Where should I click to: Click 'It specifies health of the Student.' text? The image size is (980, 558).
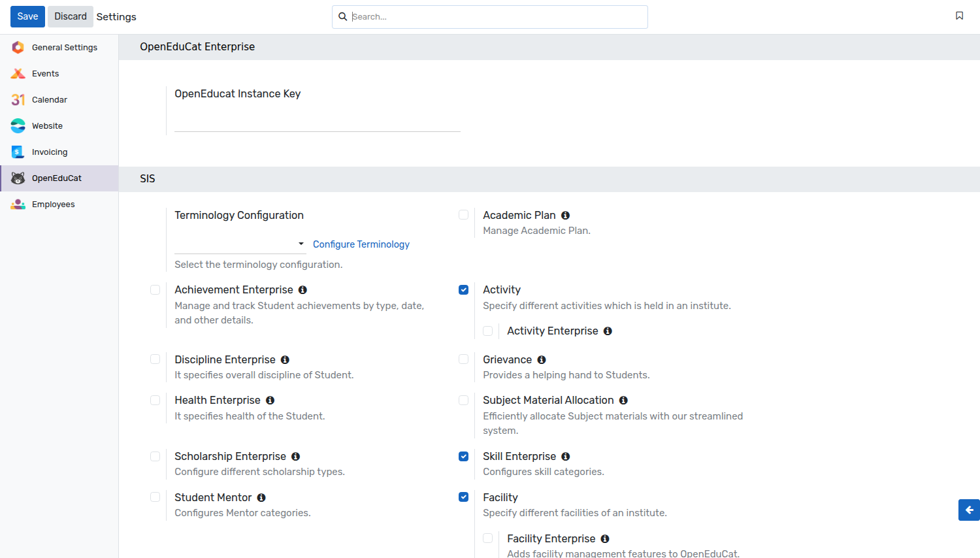coord(250,416)
